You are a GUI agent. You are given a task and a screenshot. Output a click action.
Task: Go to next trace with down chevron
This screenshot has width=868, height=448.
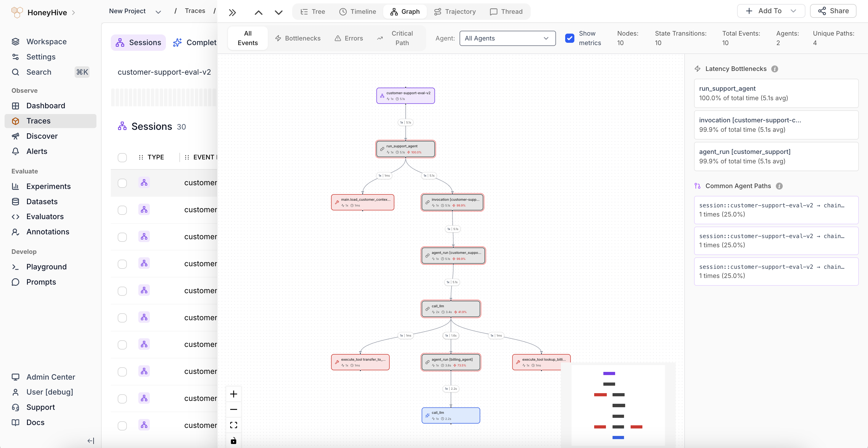(x=279, y=12)
